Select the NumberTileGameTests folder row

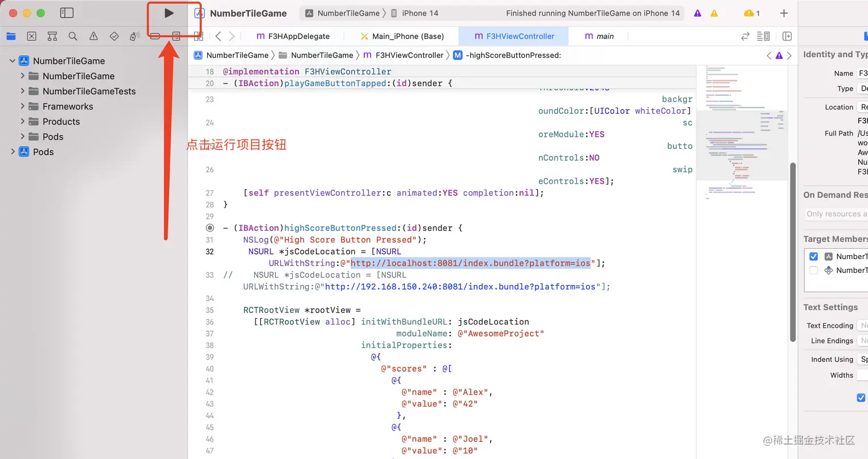click(x=94, y=91)
